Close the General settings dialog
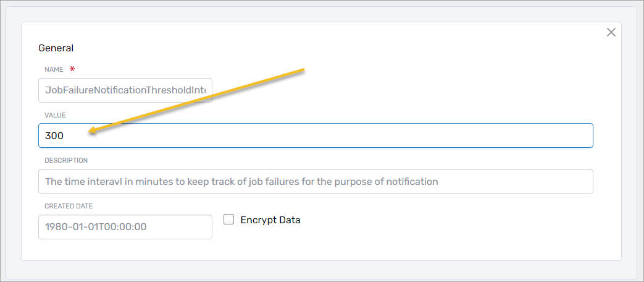The image size is (644, 282). click(x=611, y=32)
